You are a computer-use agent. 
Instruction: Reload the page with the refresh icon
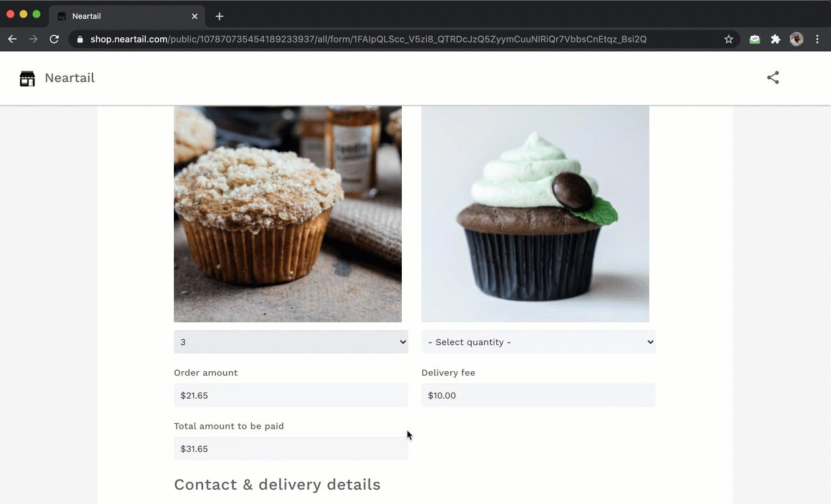(x=54, y=39)
